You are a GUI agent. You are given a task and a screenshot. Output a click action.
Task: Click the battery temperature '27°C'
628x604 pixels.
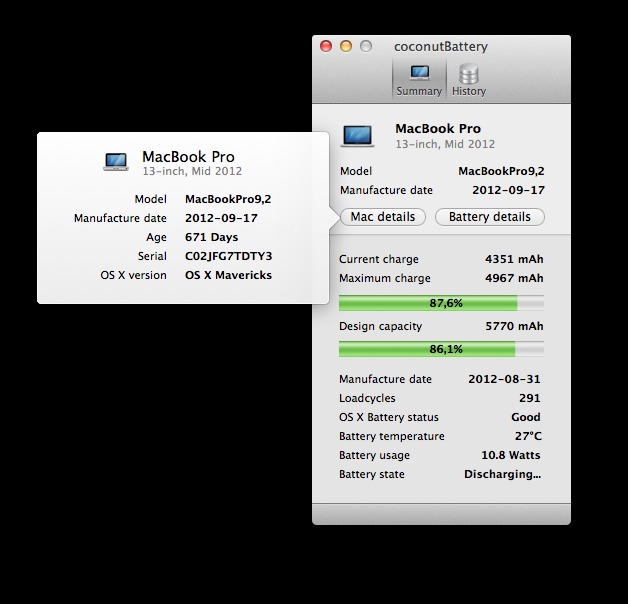[528, 436]
